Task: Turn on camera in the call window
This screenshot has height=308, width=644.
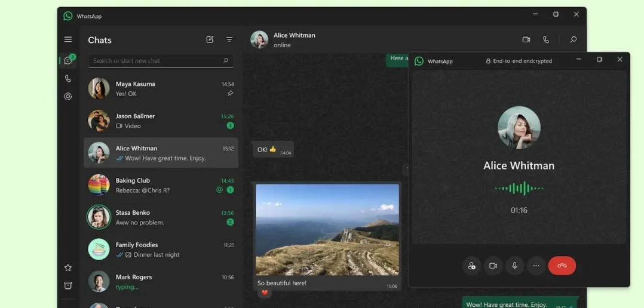Action: click(493, 266)
